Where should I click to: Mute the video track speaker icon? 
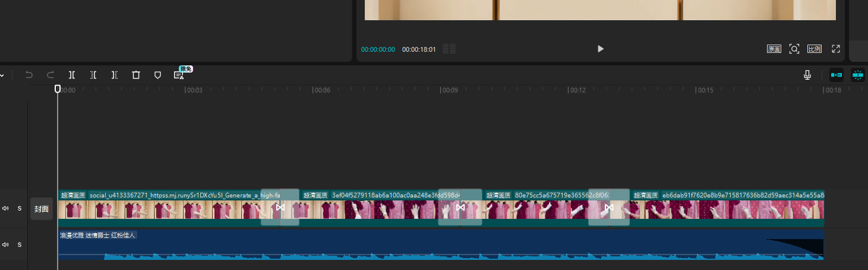5,209
